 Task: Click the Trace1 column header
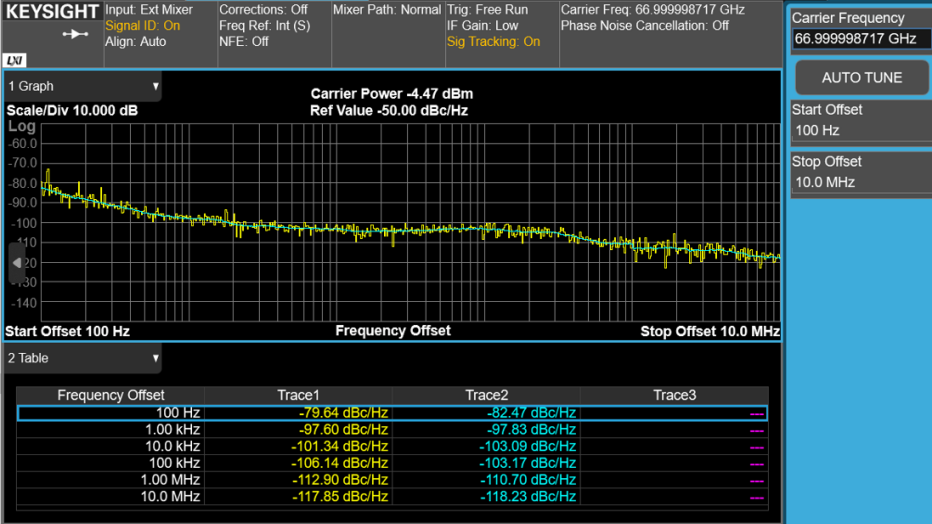(x=298, y=396)
